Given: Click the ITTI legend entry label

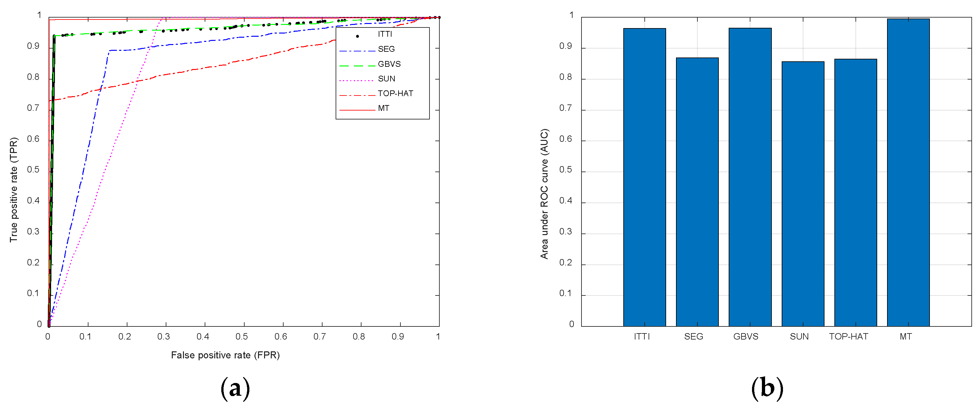Looking at the screenshot, I should point(384,34).
